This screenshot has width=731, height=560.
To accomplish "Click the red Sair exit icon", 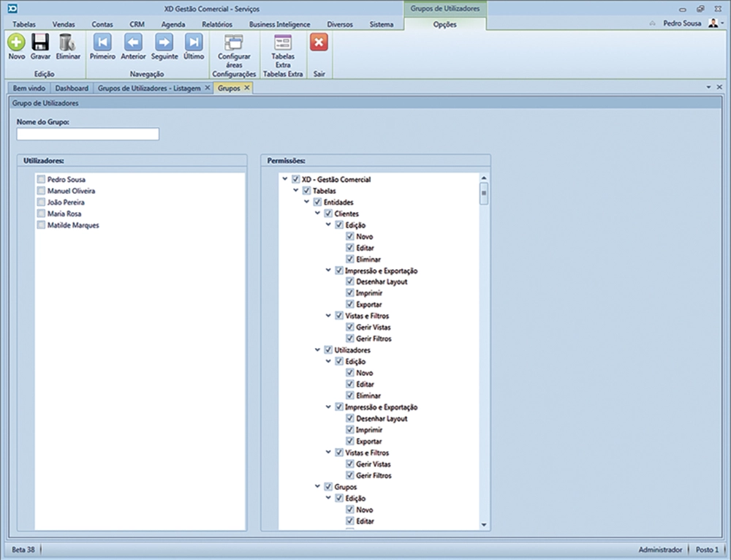I will tap(319, 42).
